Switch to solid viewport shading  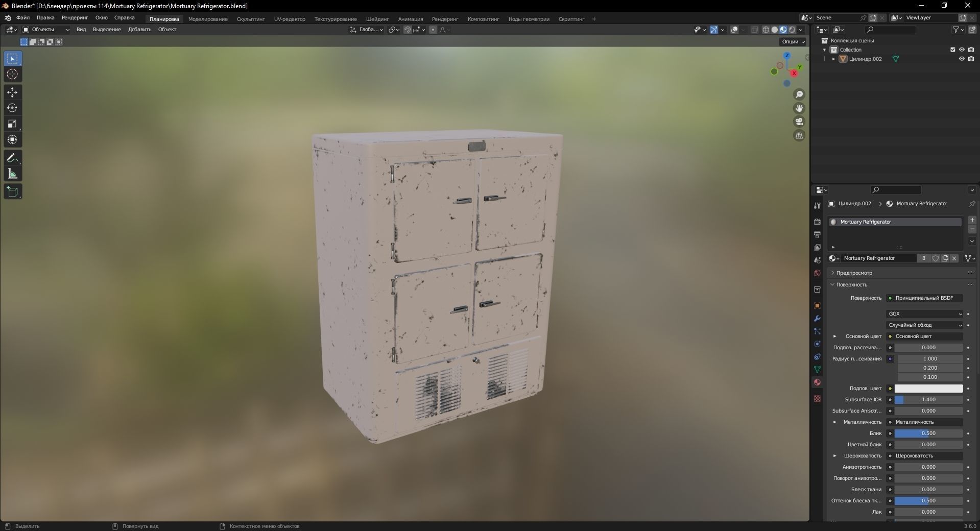pyautogui.click(x=775, y=30)
